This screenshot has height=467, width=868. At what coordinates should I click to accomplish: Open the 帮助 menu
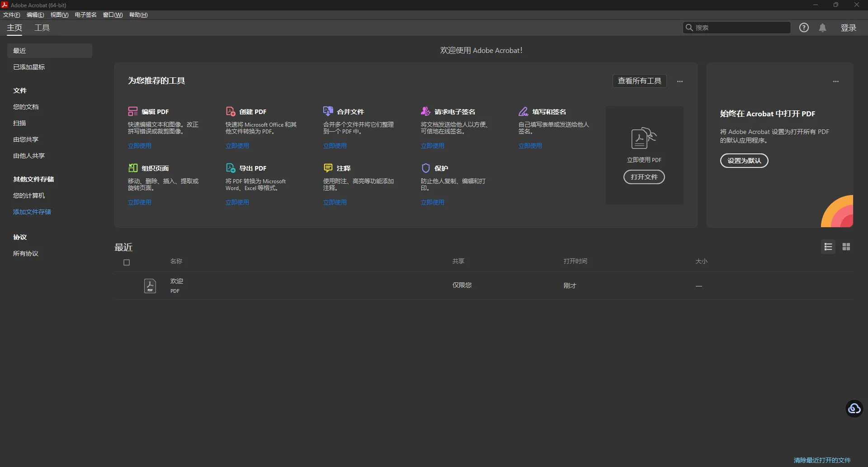(x=138, y=15)
